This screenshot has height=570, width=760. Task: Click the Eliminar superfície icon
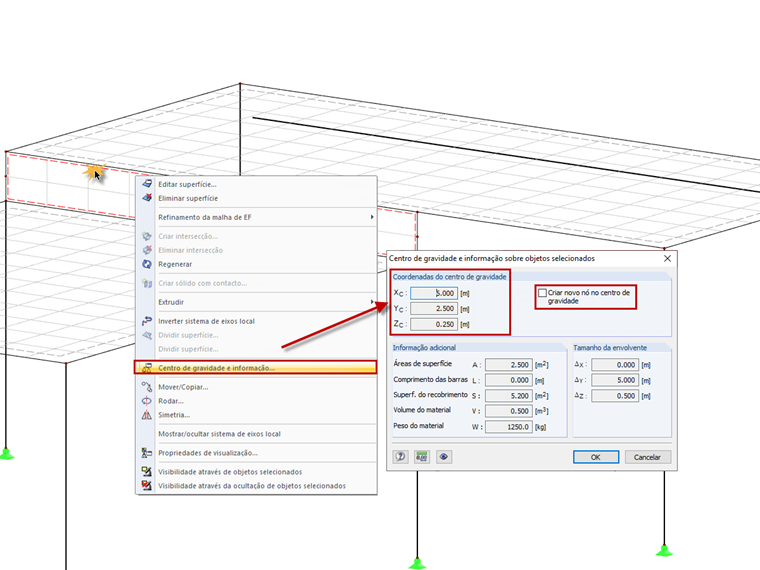point(147,198)
